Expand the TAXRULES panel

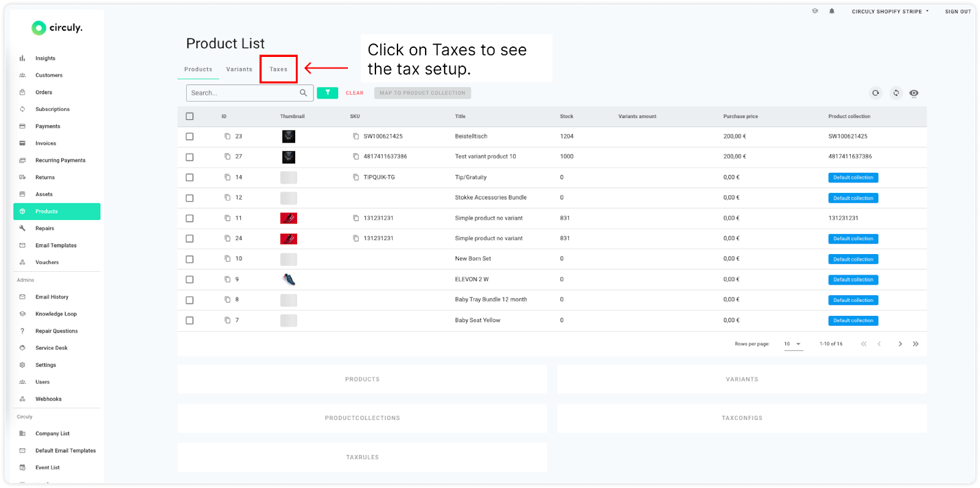click(x=362, y=457)
